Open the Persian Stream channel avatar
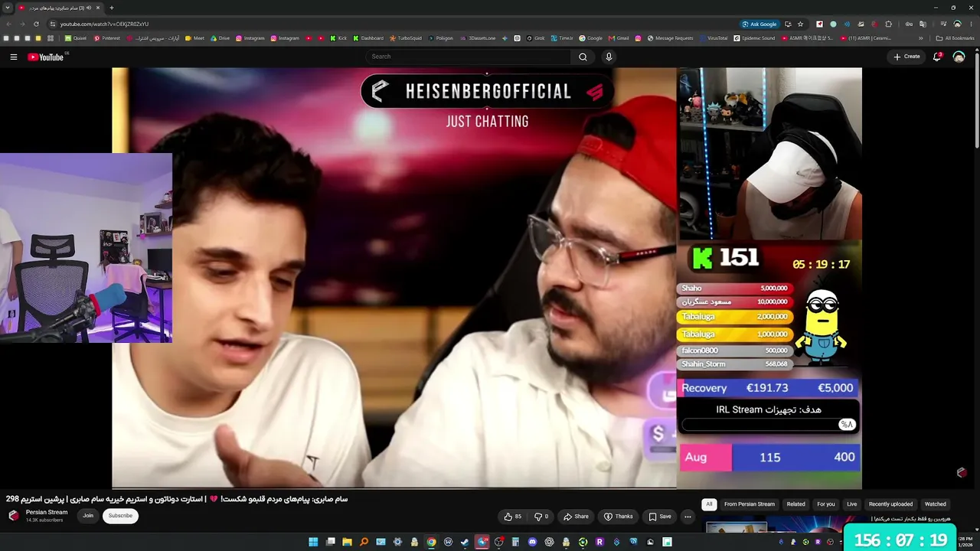 coord(13,516)
